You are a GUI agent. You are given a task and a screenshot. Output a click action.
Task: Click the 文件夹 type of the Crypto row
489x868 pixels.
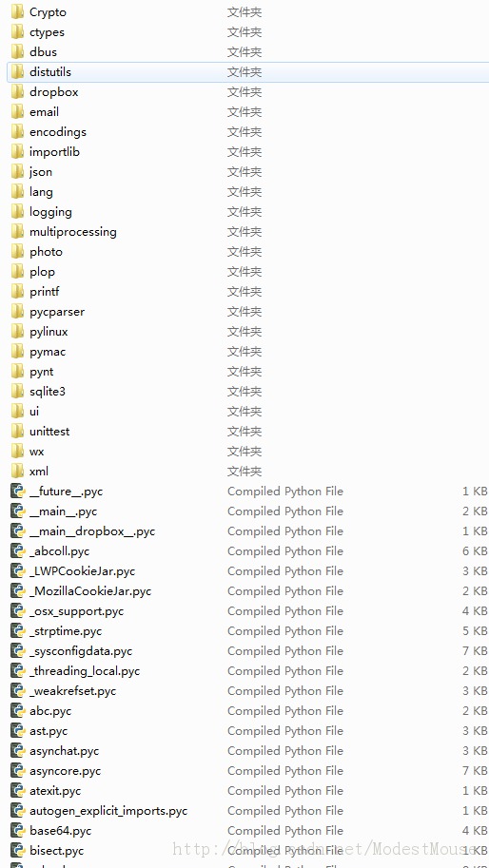pyautogui.click(x=244, y=11)
